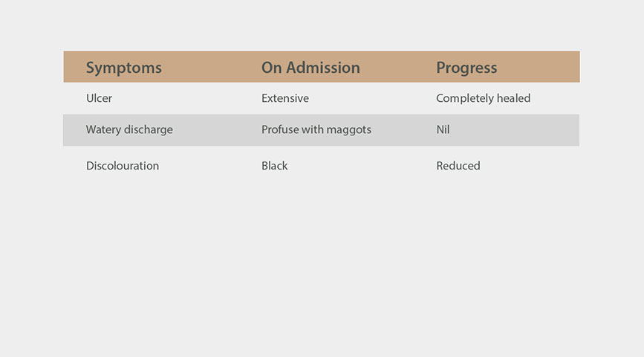The width and height of the screenshot is (644, 357).
Task: Click the On Admission column header
Action: (310, 68)
